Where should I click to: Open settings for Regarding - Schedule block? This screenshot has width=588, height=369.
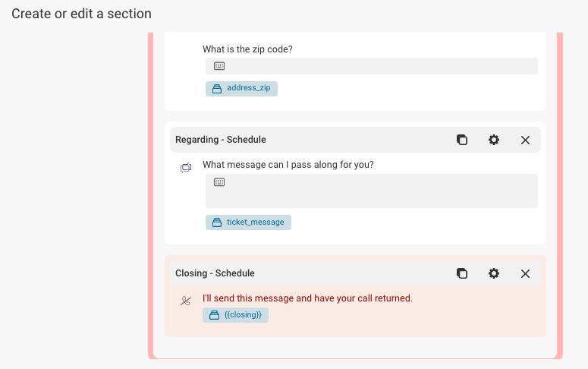(493, 140)
